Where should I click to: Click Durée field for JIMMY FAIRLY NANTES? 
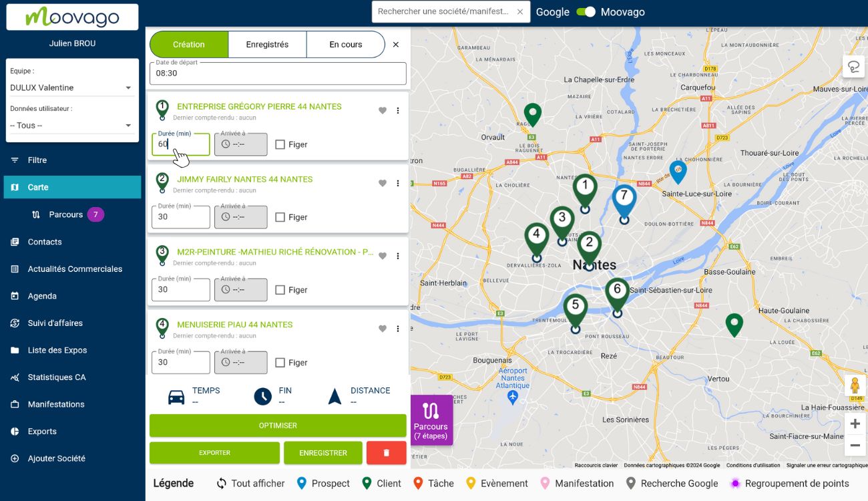click(181, 217)
